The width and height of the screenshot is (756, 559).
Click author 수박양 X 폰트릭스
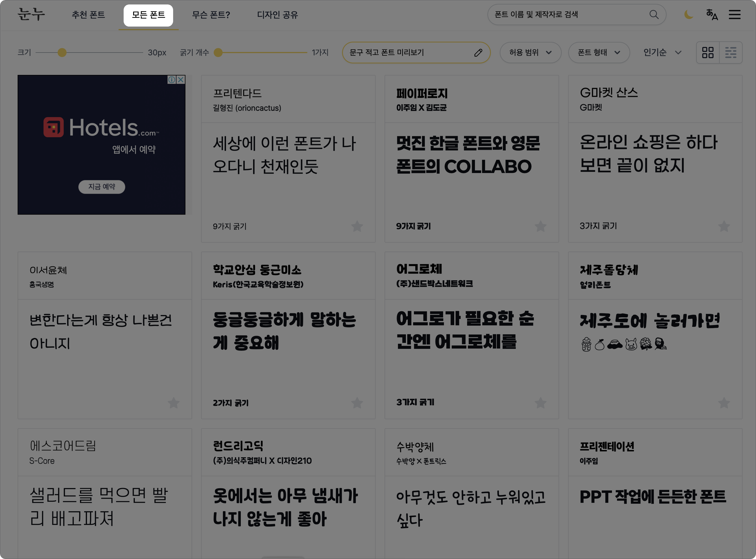click(421, 461)
